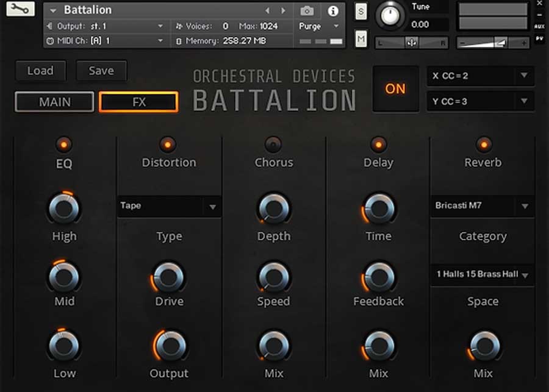Click the Max voices value 1024
The width and height of the screenshot is (549, 392).
click(269, 26)
